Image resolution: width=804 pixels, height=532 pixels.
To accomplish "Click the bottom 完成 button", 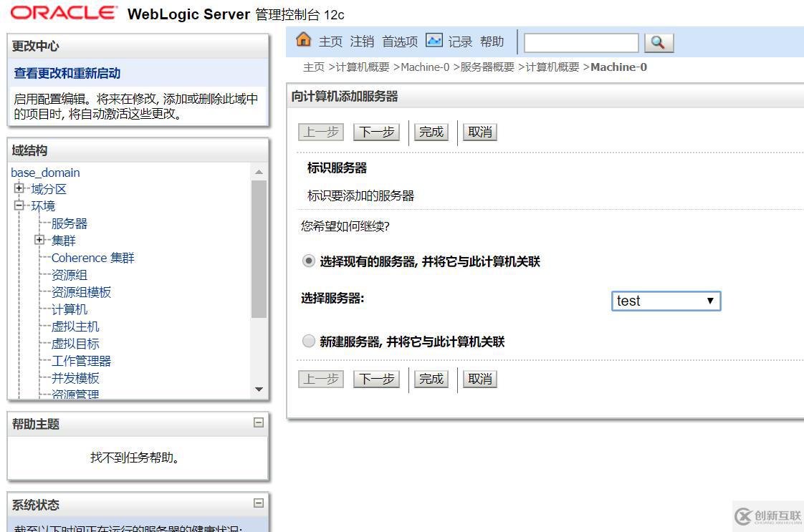I will [x=431, y=379].
